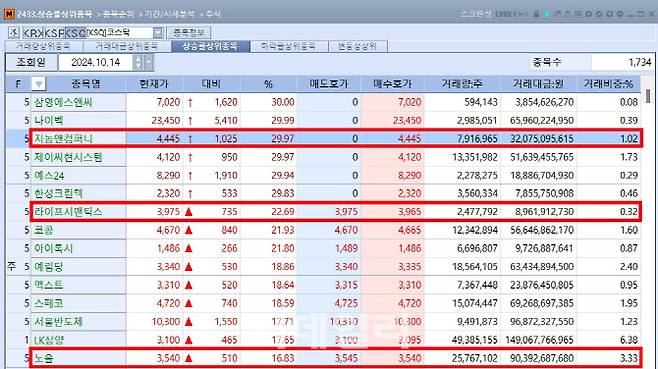
Task: Open the 코스닥 market dropdown arrow
Action: 157,32
